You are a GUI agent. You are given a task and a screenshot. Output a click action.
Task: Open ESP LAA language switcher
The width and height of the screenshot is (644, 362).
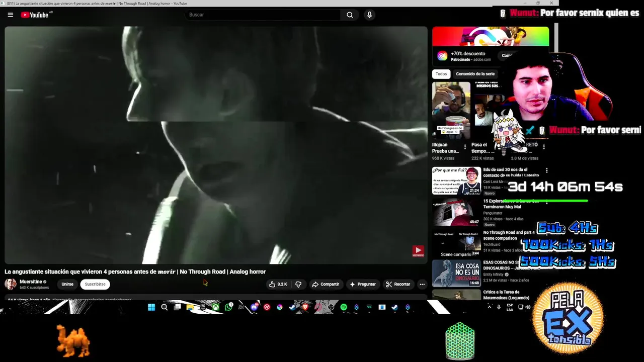[x=510, y=307]
